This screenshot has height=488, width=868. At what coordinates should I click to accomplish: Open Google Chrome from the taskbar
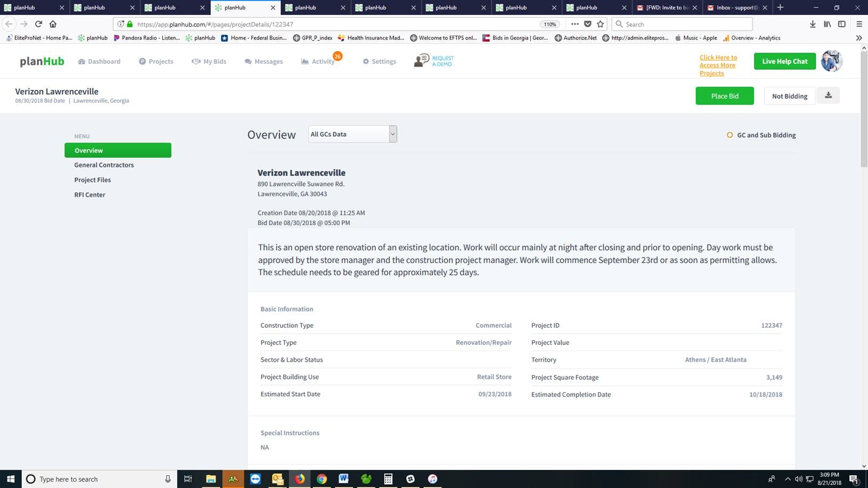(x=322, y=479)
